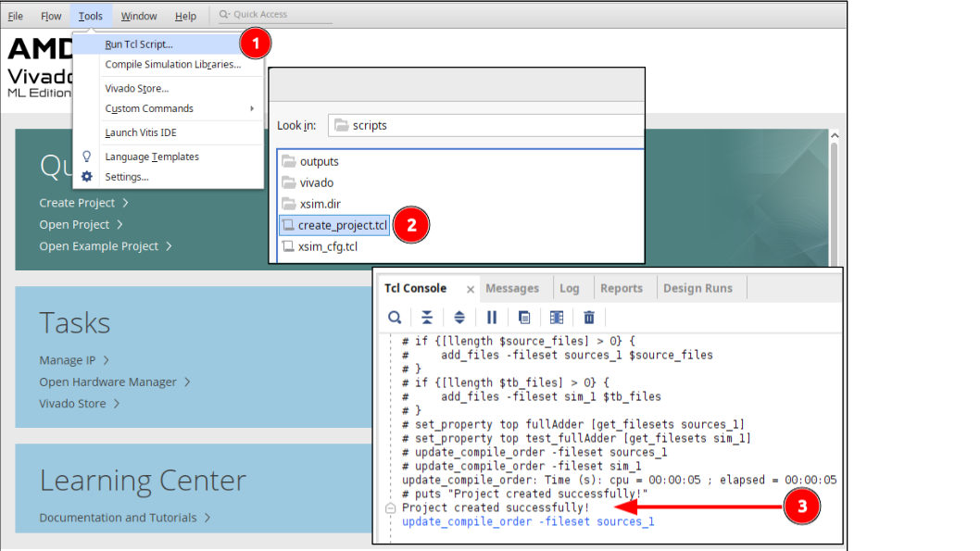Click the Quick Access search field
Image resolution: width=980 pixels, height=551 pixels.
(x=275, y=15)
